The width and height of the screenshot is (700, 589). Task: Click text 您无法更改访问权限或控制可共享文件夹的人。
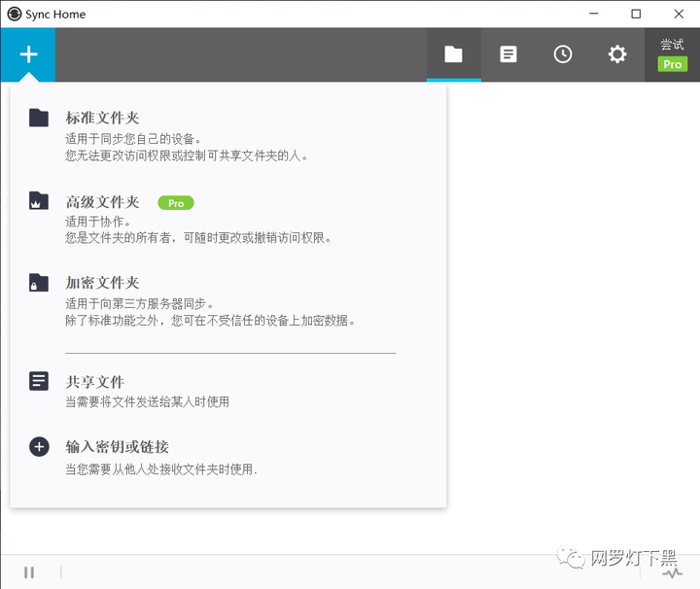click(186, 156)
